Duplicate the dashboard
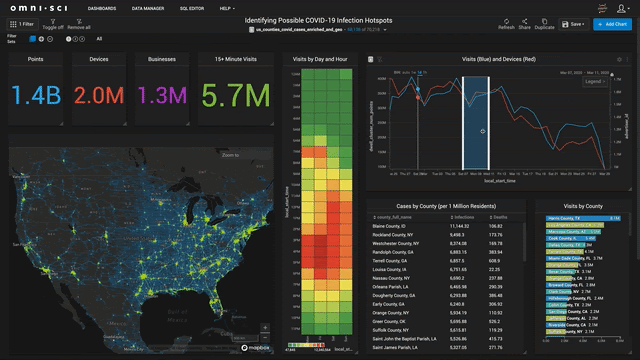Screen dimensions: 640x360 (544, 24)
